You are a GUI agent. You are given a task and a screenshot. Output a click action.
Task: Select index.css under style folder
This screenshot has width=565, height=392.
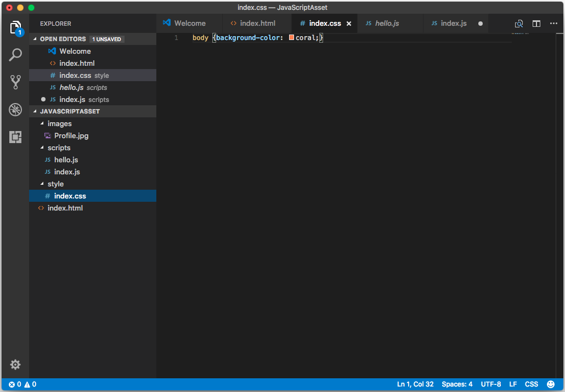tap(93, 196)
